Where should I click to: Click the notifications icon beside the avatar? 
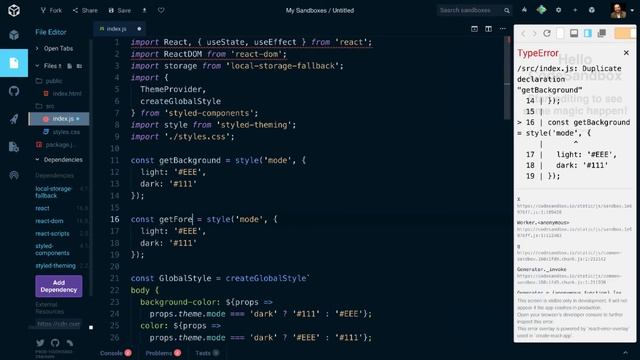592,10
